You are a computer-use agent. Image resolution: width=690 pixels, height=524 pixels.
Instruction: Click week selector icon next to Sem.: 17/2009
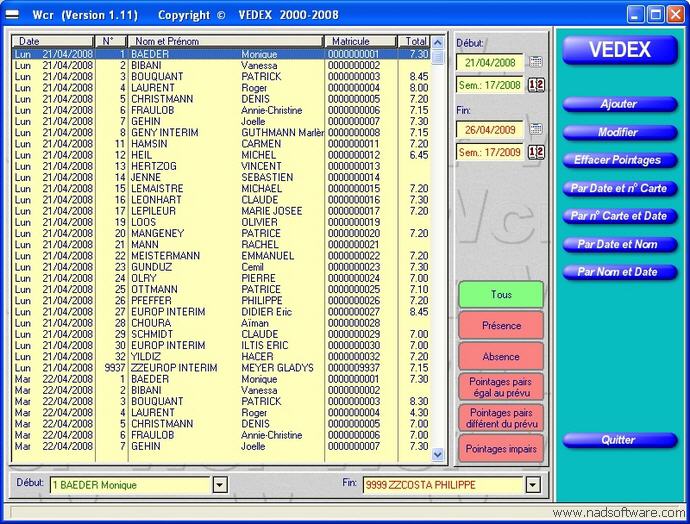536,152
